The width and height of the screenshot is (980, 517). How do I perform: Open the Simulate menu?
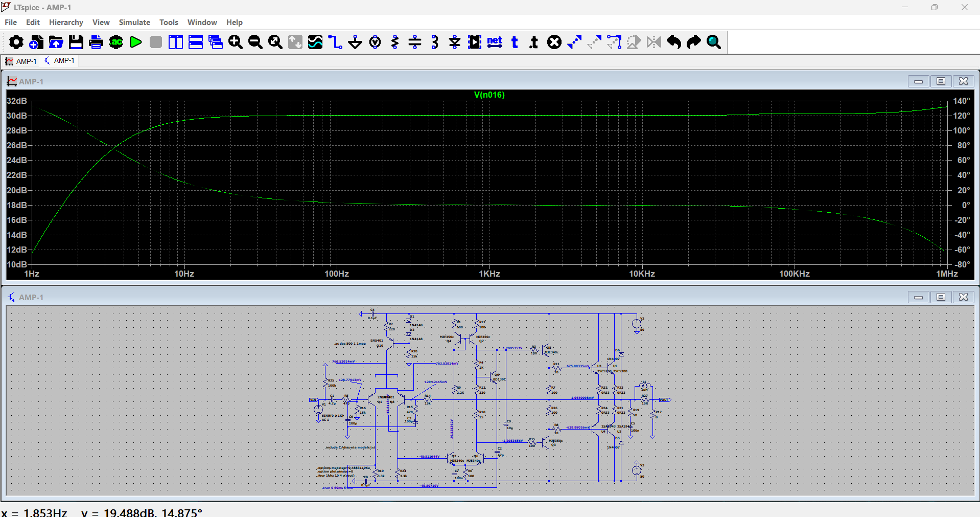134,23
